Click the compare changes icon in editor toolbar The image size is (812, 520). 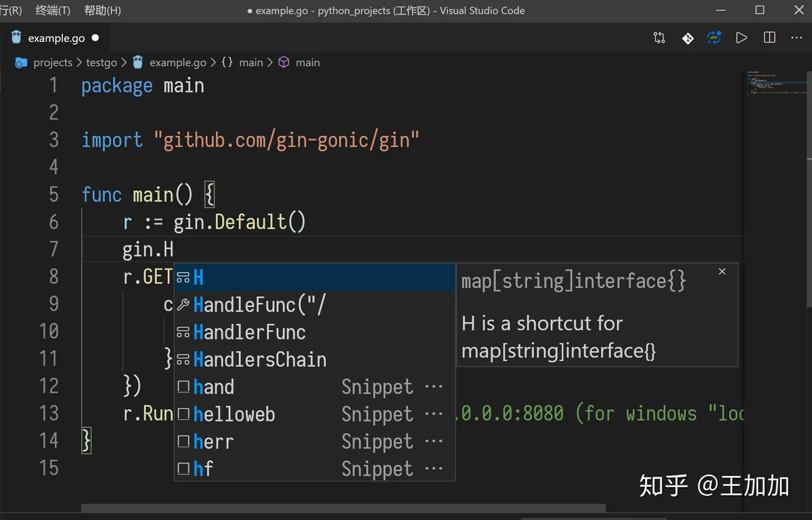coord(659,38)
